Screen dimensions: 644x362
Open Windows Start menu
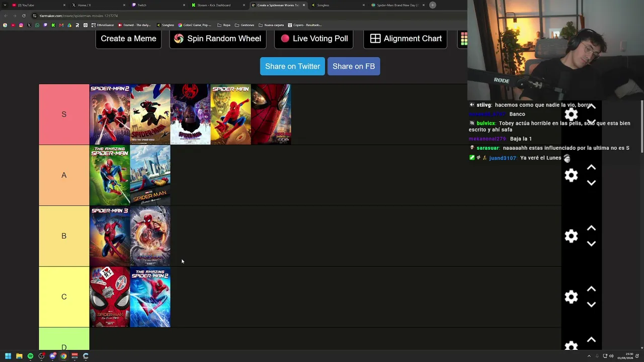click(8, 356)
